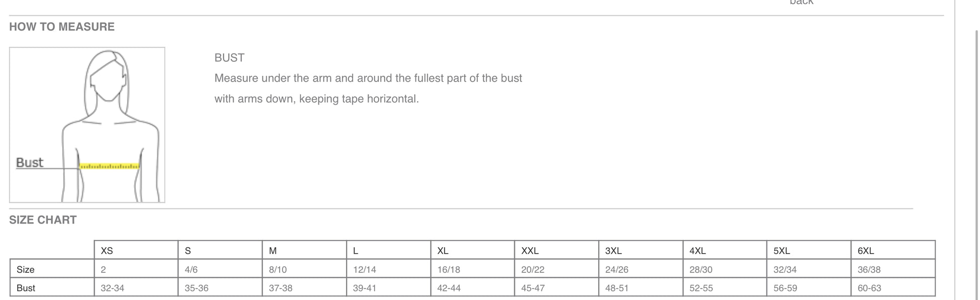Click the Size row label
This screenshot has width=980, height=300.
(x=26, y=270)
